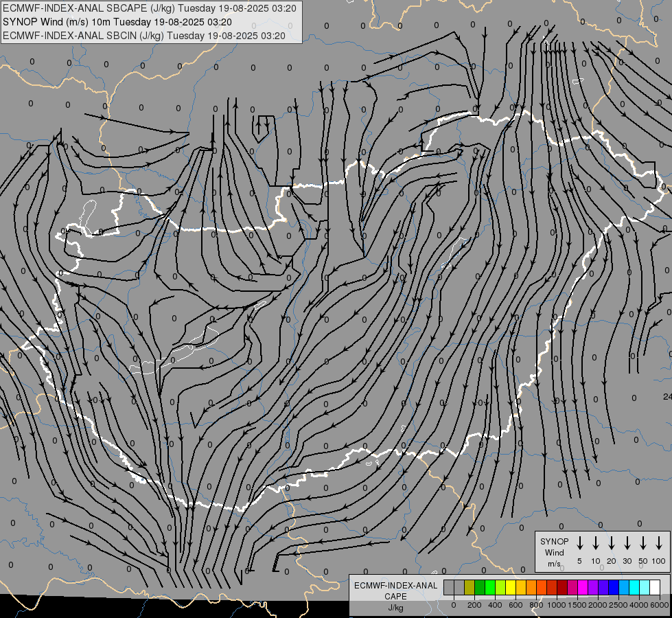The width and height of the screenshot is (672, 618).
Task: Click the 400 tick label in CAPE legend
Action: tap(495, 605)
